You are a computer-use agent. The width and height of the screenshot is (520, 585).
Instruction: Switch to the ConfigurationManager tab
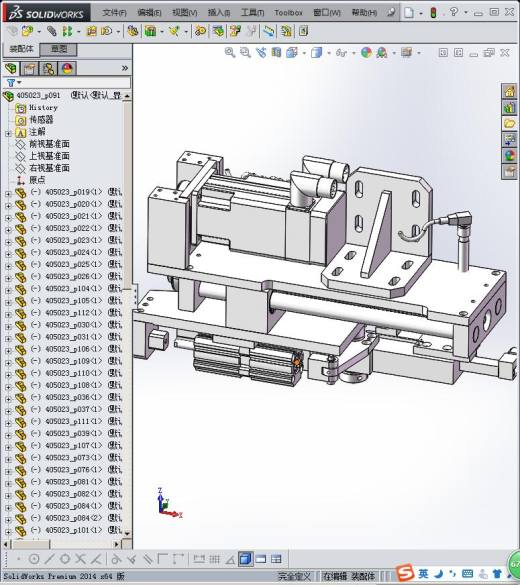48,69
